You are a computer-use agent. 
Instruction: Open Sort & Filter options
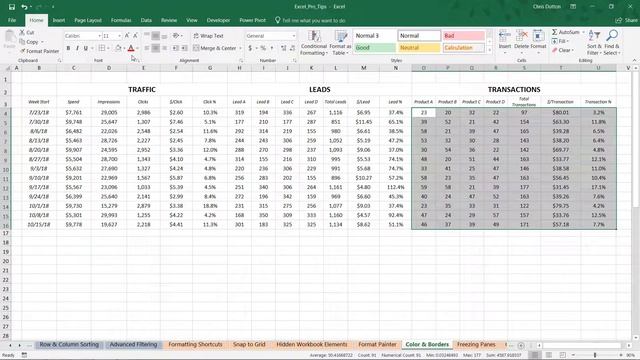594,43
